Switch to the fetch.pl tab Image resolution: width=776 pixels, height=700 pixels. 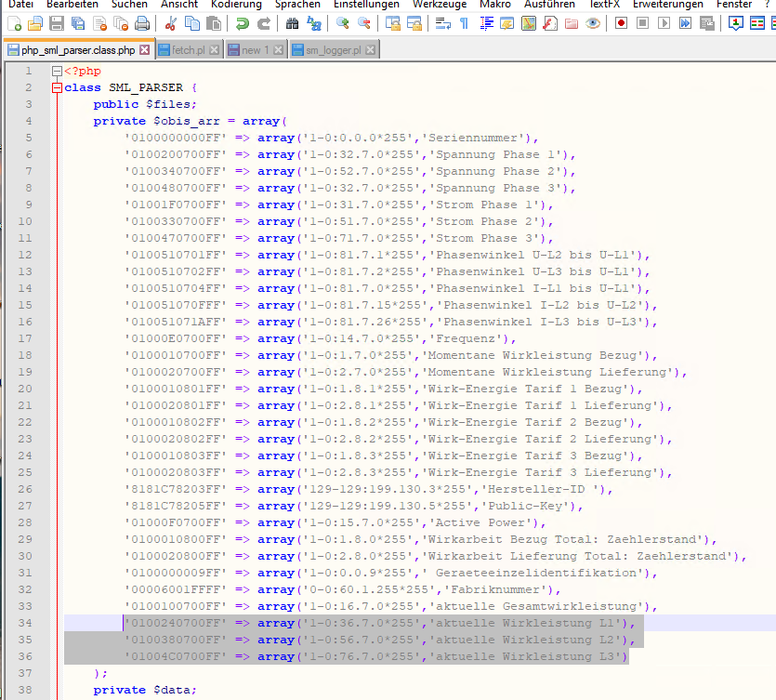click(x=188, y=50)
